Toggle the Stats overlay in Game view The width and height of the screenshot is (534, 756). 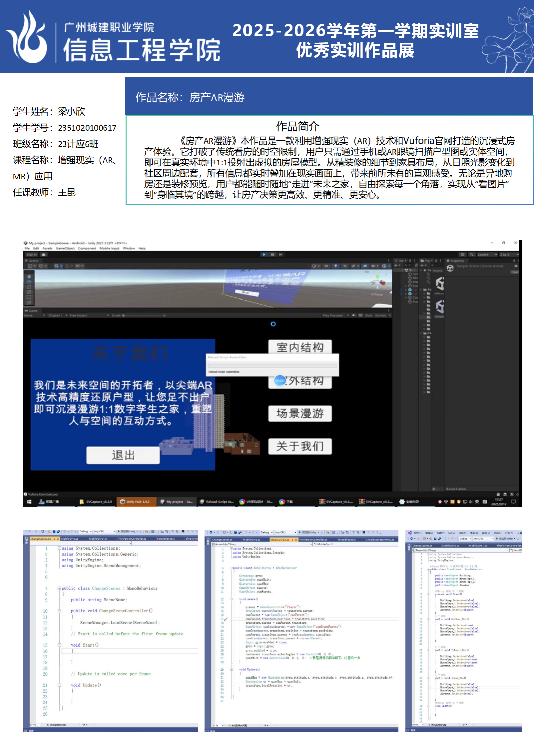(x=369, y=315)
